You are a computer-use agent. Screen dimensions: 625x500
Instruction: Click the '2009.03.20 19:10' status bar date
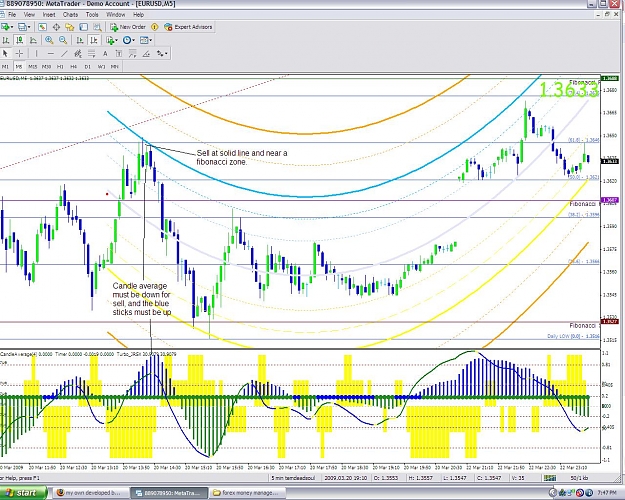coord(346,478)
